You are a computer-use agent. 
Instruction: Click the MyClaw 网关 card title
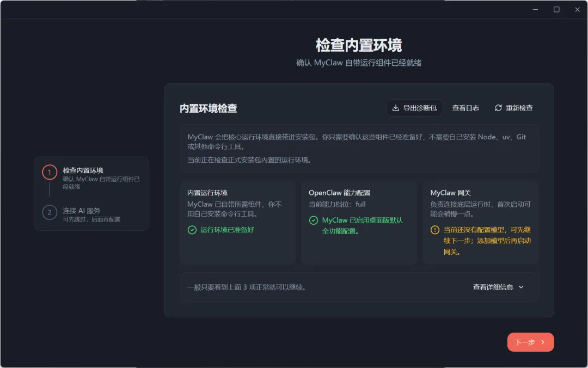pos(450,193)
